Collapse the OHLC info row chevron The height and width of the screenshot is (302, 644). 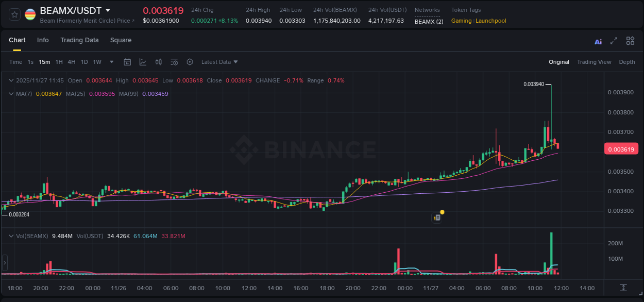click(x=11, y=80)
